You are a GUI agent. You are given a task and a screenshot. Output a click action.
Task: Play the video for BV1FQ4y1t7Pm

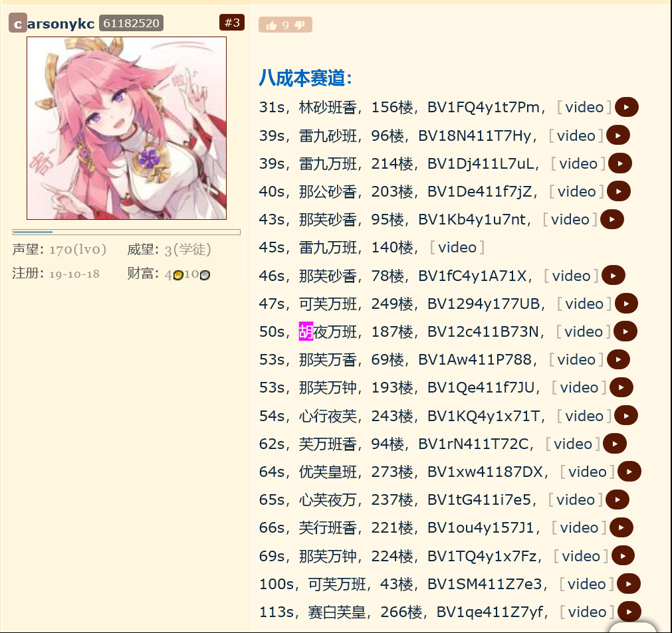[x=627, y=107]
